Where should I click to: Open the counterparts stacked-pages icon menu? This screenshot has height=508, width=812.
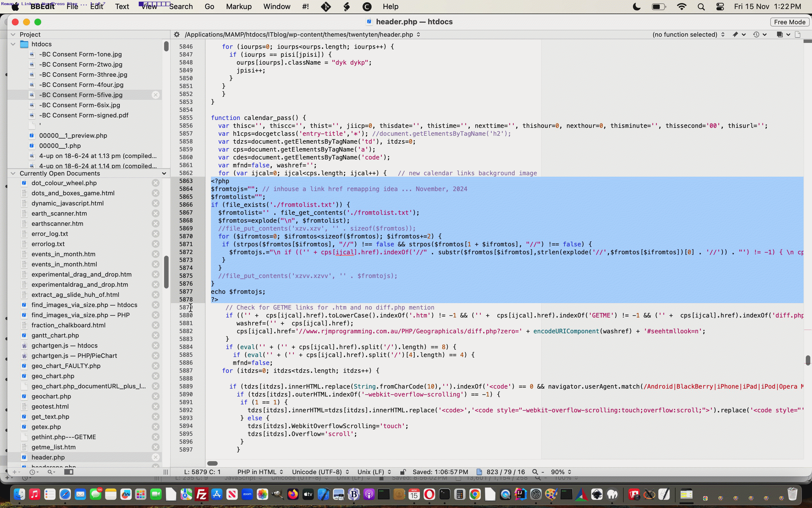(783, 35)
